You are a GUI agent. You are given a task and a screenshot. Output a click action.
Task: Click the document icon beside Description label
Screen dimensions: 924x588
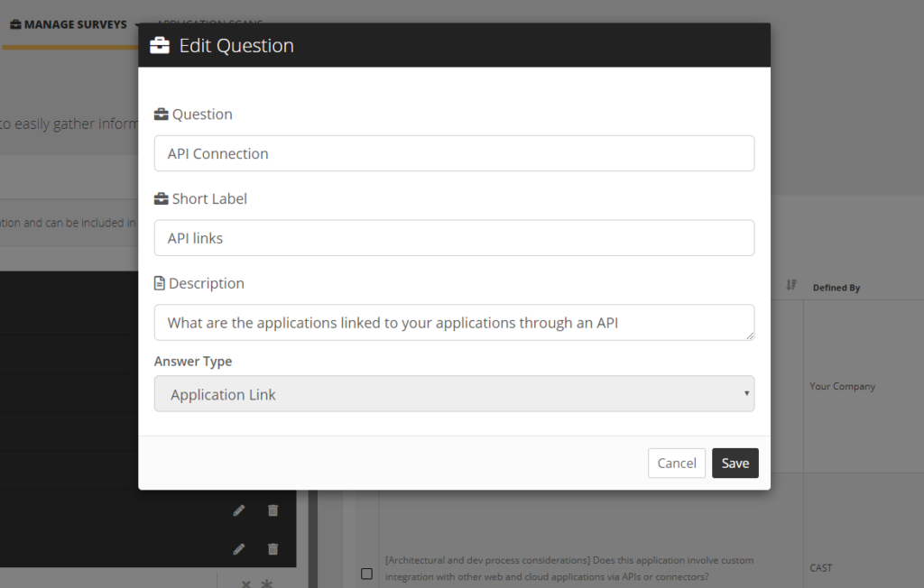pyautogui.click(x=160, y=282)
